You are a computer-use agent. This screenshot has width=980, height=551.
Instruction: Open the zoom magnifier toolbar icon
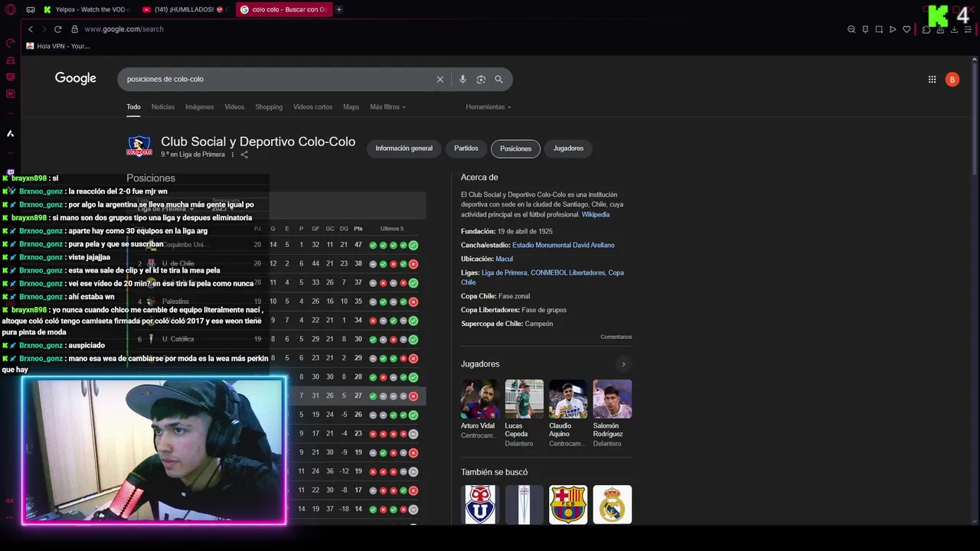851,29
